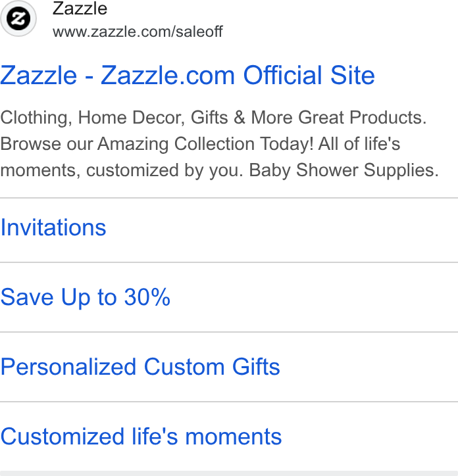Click the Zazzle circular logo icon
Image resolution: width=458 pixels, height=476 pixels.
pyautogui.click(x=18, y=18)
